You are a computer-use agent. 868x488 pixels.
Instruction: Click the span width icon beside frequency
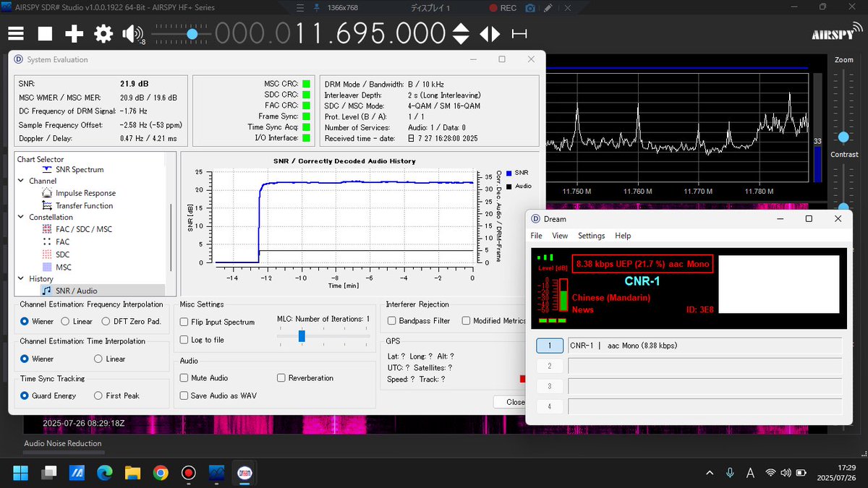[x=519, y=34]
